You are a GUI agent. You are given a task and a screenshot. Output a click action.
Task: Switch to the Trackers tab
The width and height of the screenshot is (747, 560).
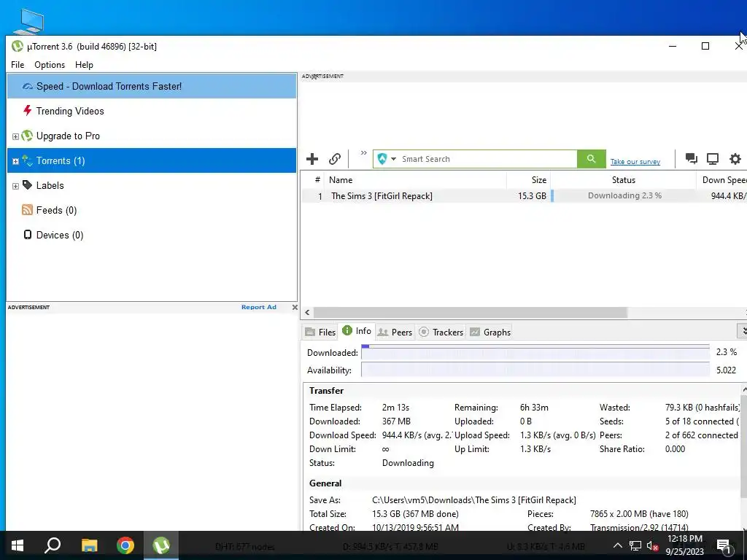click(x=441, y=332)
